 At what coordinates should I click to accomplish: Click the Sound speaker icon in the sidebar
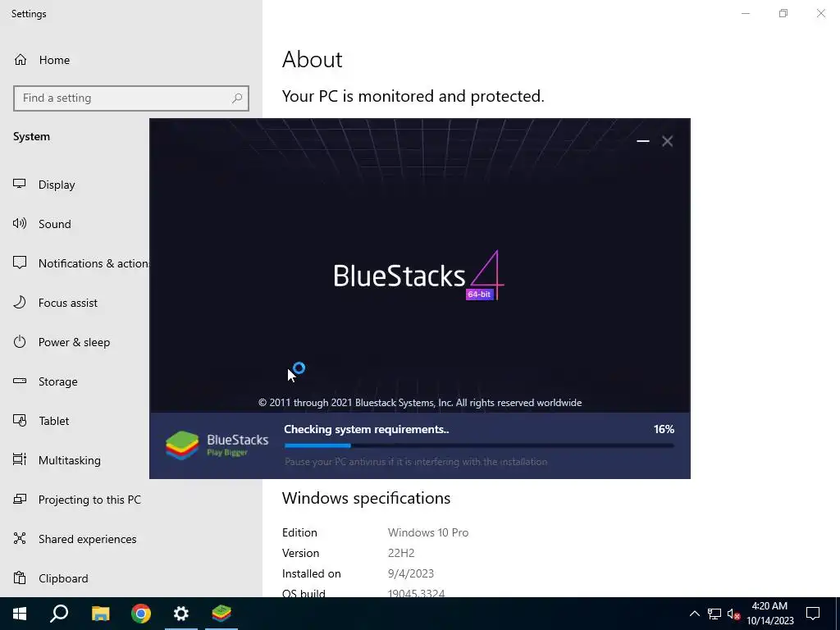point(20,223)
